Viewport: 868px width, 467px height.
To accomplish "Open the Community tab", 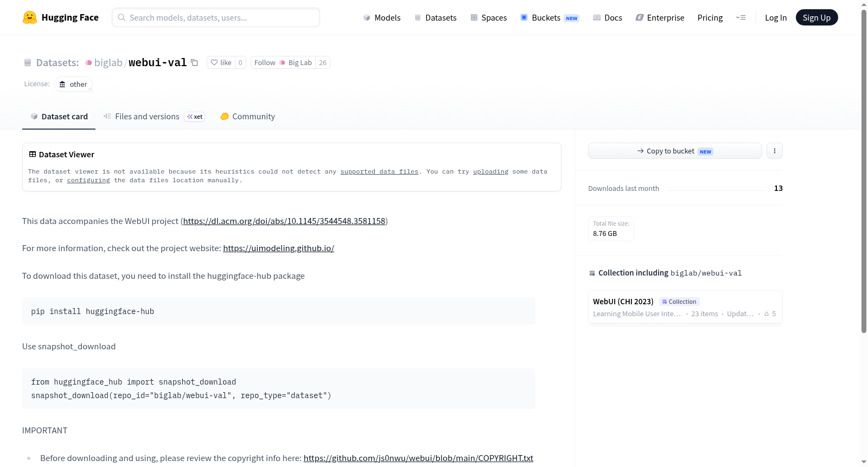I will point(247,116).
